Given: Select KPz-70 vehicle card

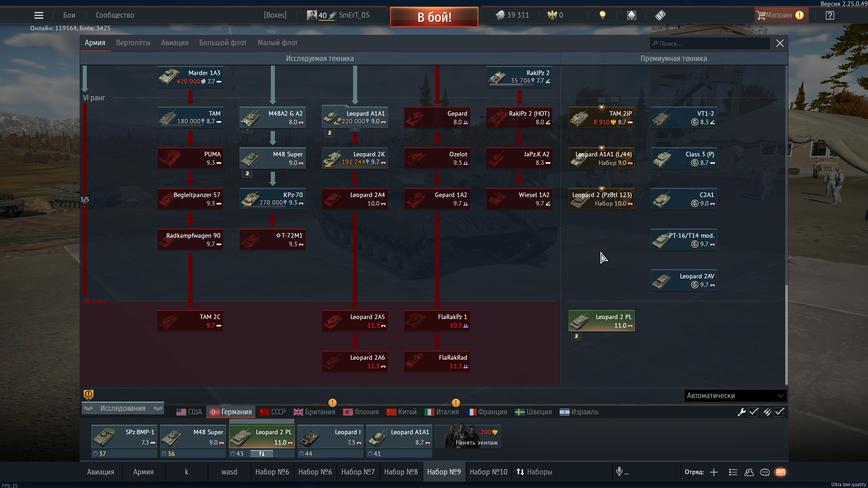Looking at the screenshot, I should pos(273,199).
